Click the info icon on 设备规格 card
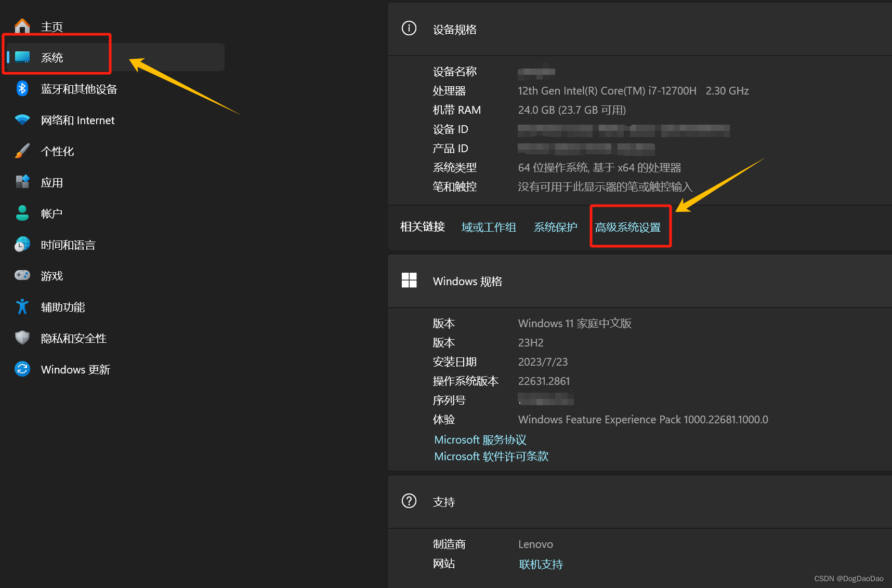The height and width of the screenshot is (588, 892). [x=409, y=29]
